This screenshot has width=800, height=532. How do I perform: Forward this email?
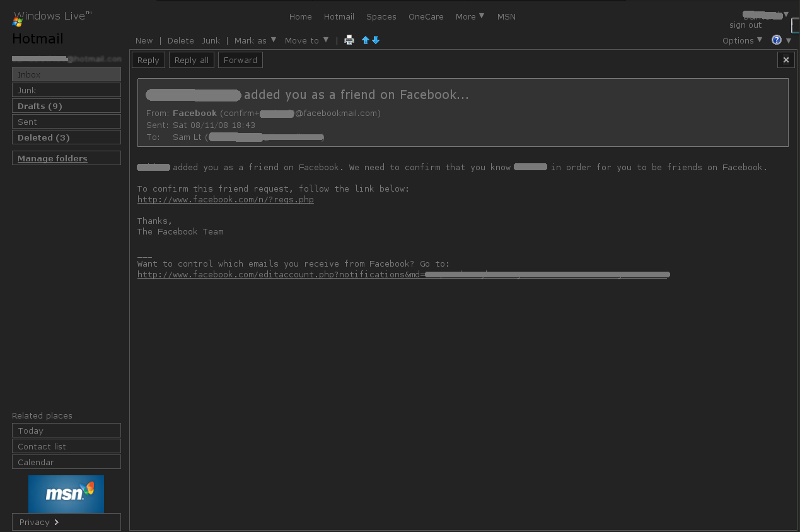point(240,60)
